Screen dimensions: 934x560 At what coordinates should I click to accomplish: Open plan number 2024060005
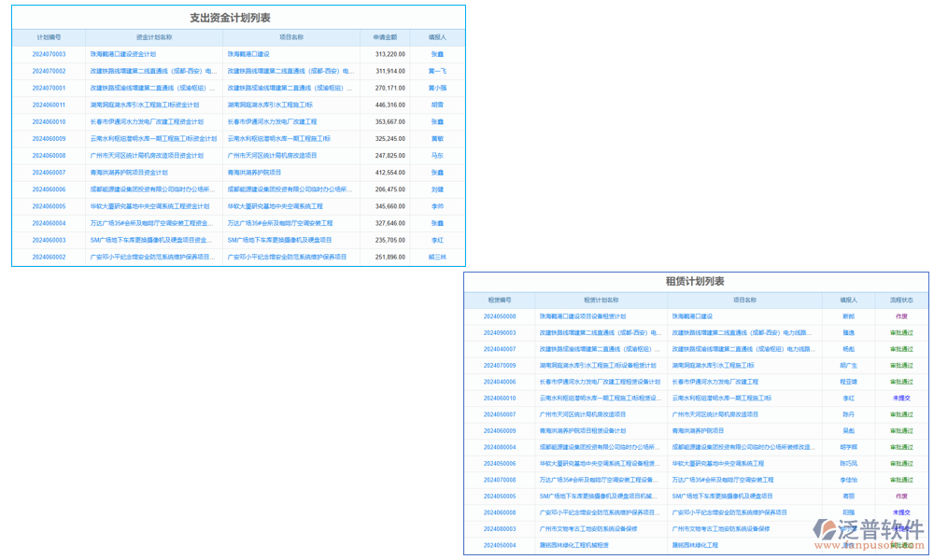click(x=49, y=206)
